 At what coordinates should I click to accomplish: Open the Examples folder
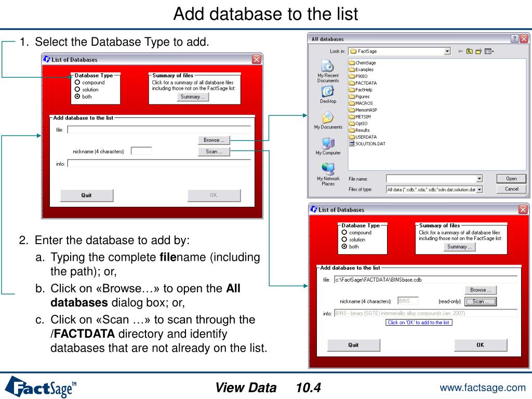point(362,70)
